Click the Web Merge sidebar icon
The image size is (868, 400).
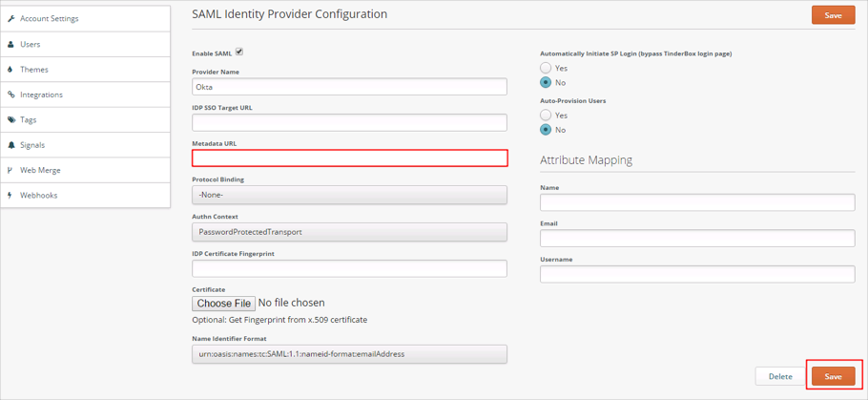click(x=11, y=170)
